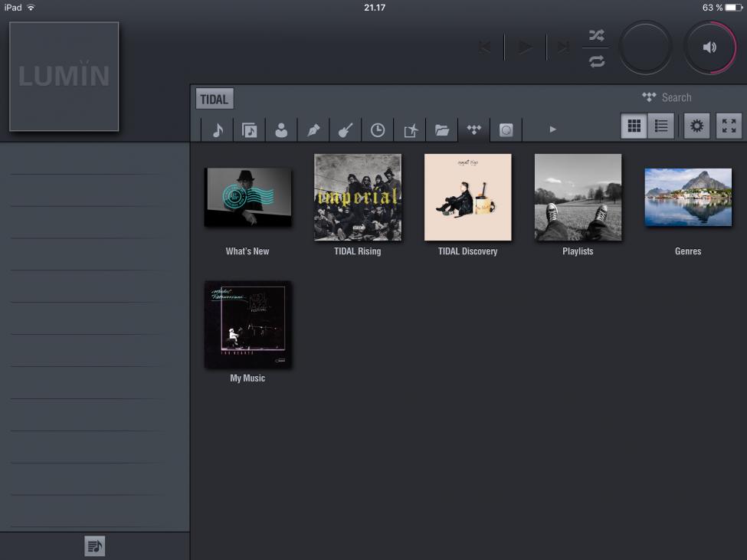Tap the TIDAL logo beside Search
The image size is (747, 560).
tap(649, 97)
